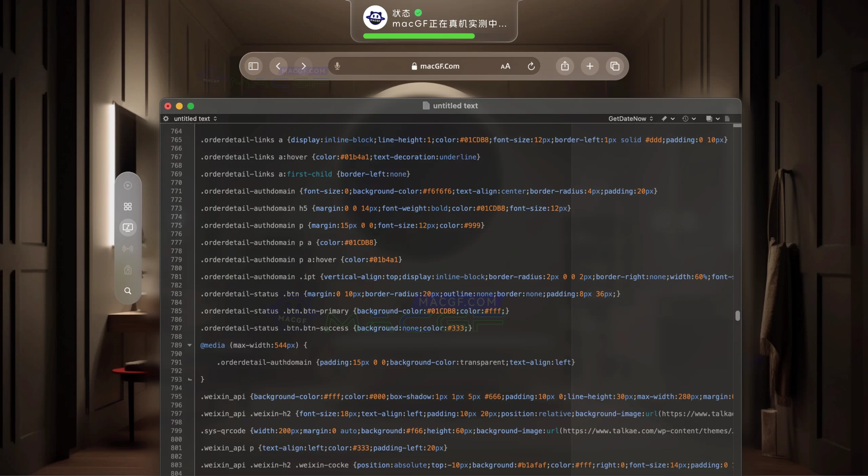
Task: Click the pin marker icon near GetDateNow
Action: (x=665, y=119)
